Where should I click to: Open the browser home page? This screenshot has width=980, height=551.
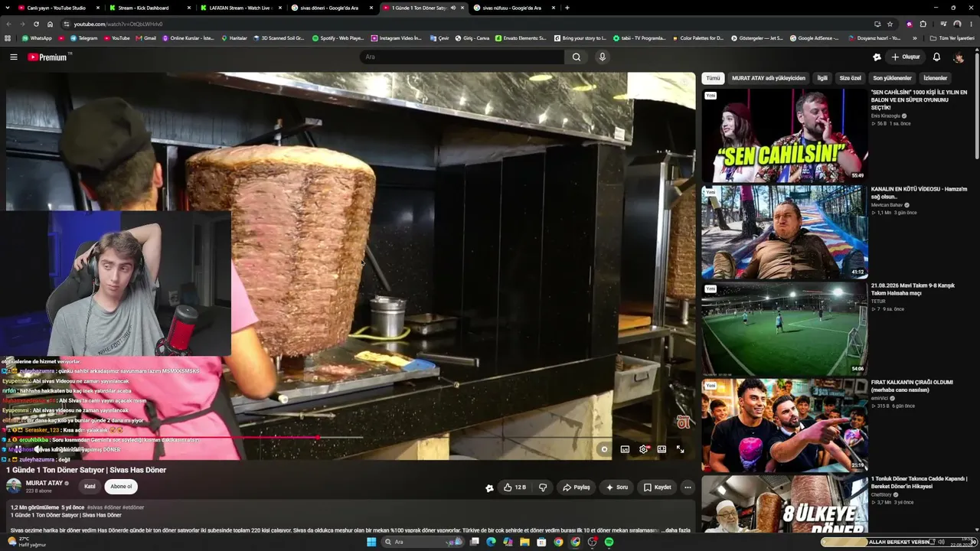coord(50,24)
